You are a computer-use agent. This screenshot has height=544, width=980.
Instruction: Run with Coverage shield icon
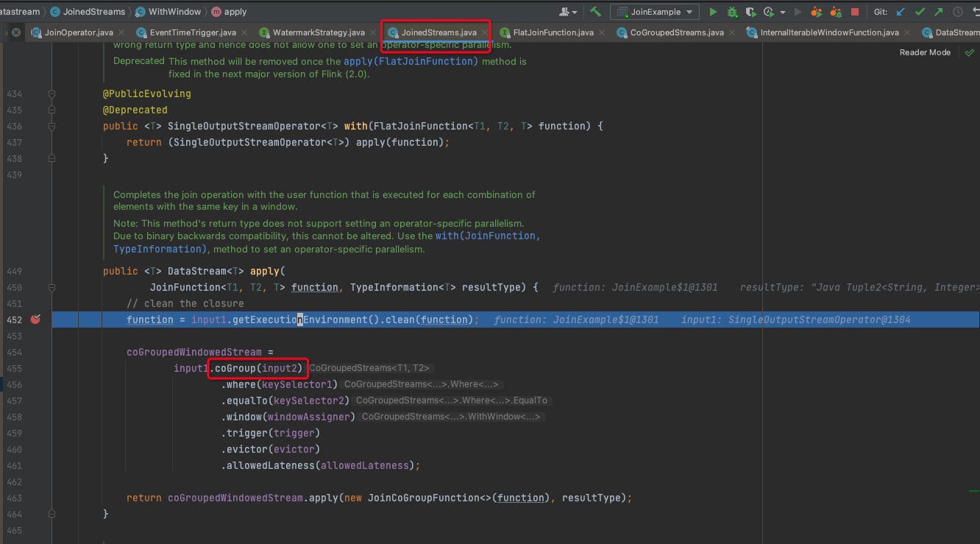(x=750, y=12)
